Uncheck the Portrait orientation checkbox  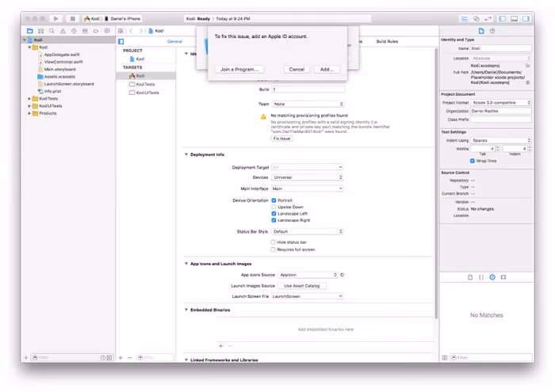click(x=274, y=200)
